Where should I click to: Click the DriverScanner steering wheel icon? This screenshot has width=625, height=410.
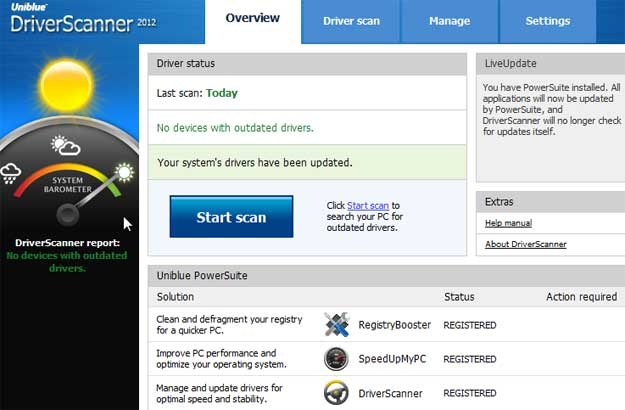coord(336,393)
